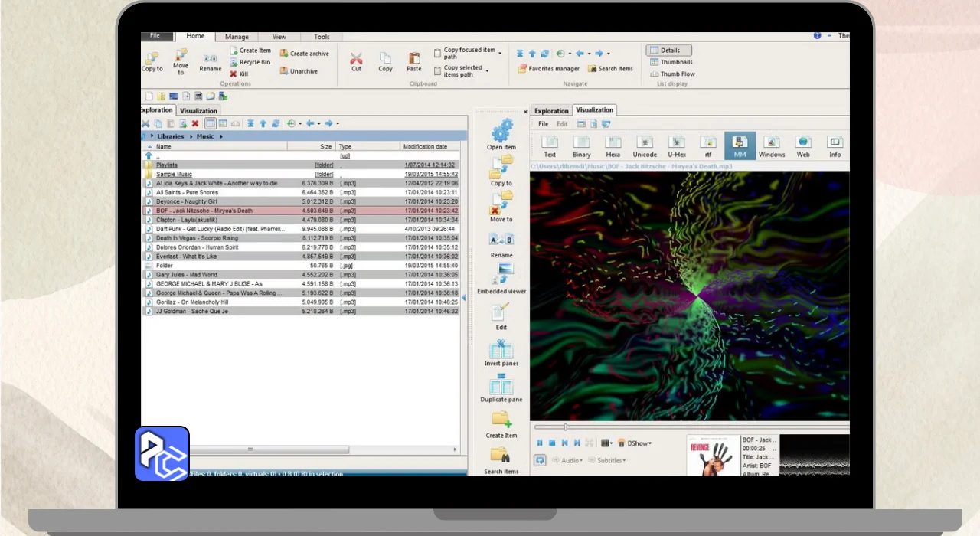Select the Hexa viewer mode icon

(x=613, y=145)
